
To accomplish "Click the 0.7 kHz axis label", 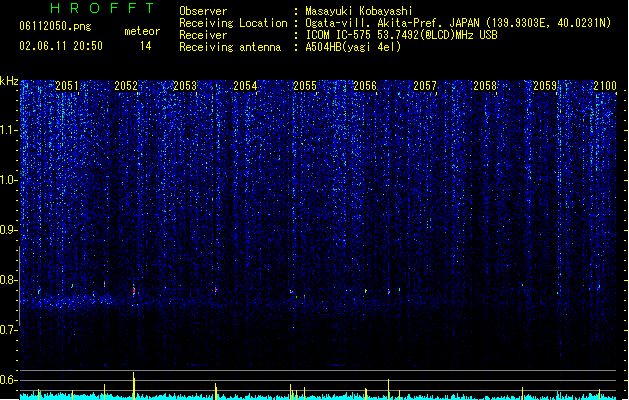I will point(8,330).
